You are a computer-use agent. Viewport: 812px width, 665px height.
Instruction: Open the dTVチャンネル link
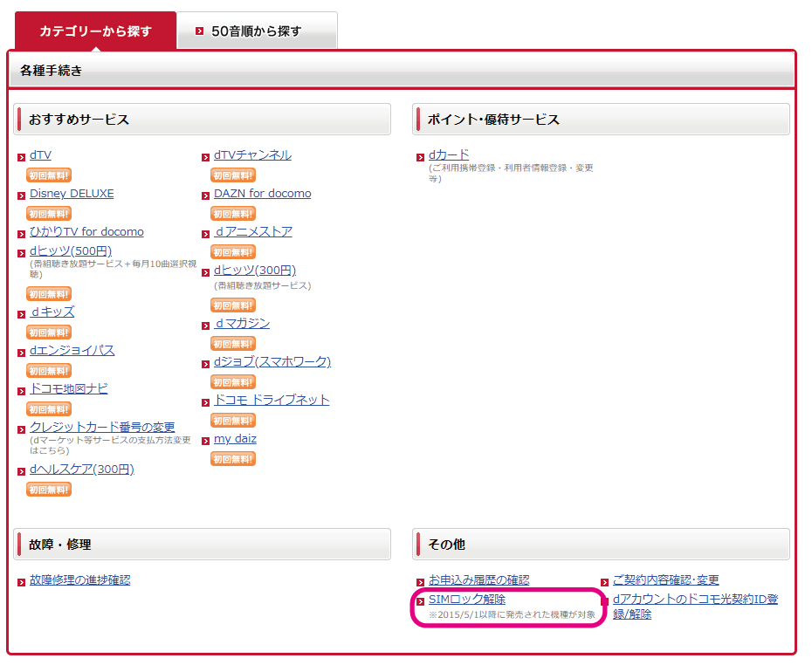[x=252, y=155]
